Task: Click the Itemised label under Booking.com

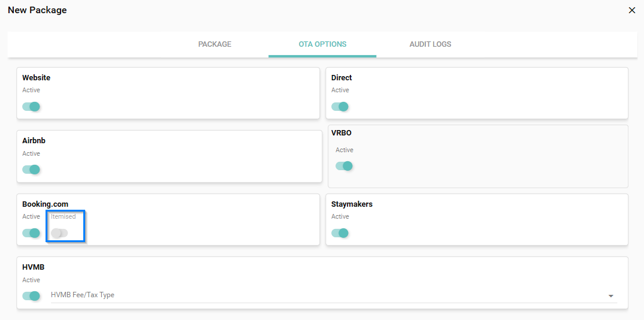Action: 64,216
